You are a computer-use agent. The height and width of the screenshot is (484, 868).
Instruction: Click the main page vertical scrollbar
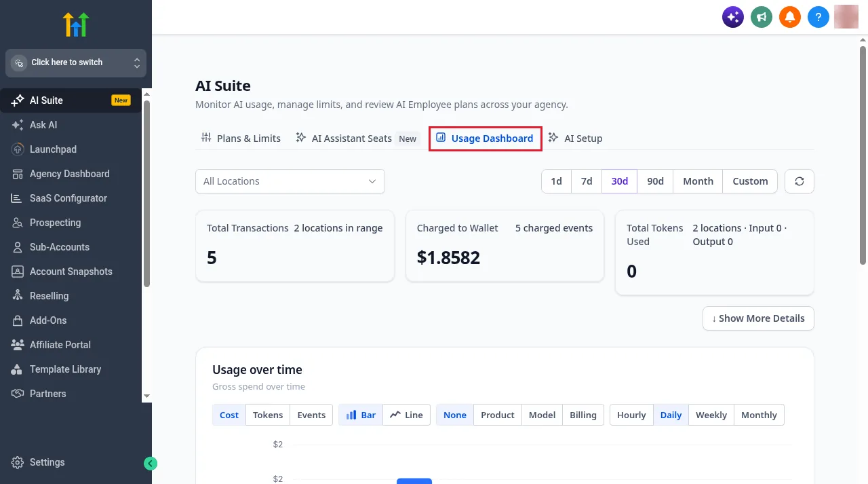[x=863, y=155]
